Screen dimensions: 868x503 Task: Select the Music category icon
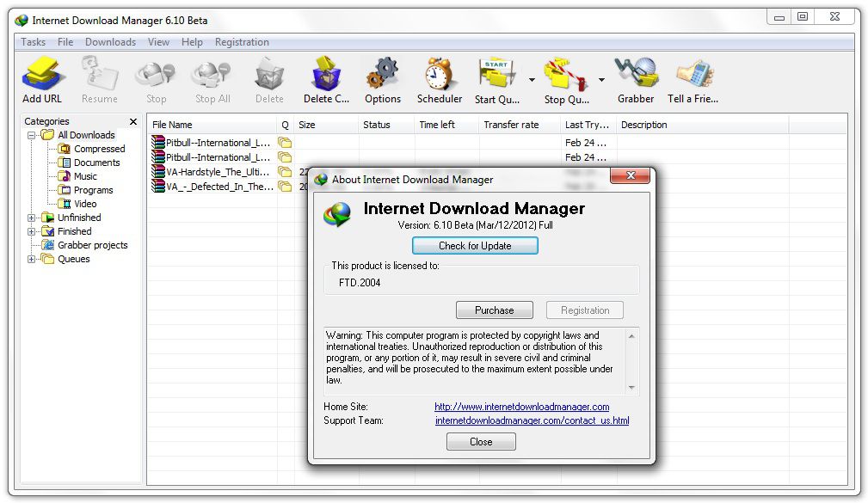tap(65, 176)
